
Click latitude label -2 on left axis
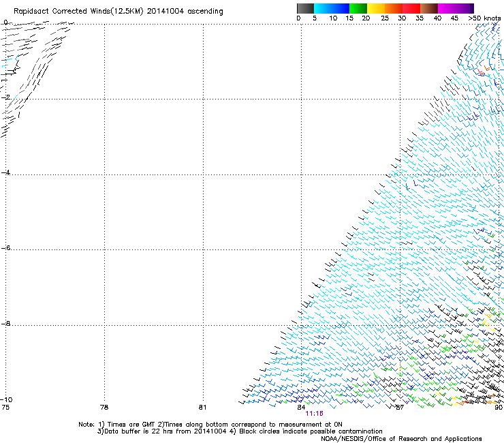(x=5, y=97)
